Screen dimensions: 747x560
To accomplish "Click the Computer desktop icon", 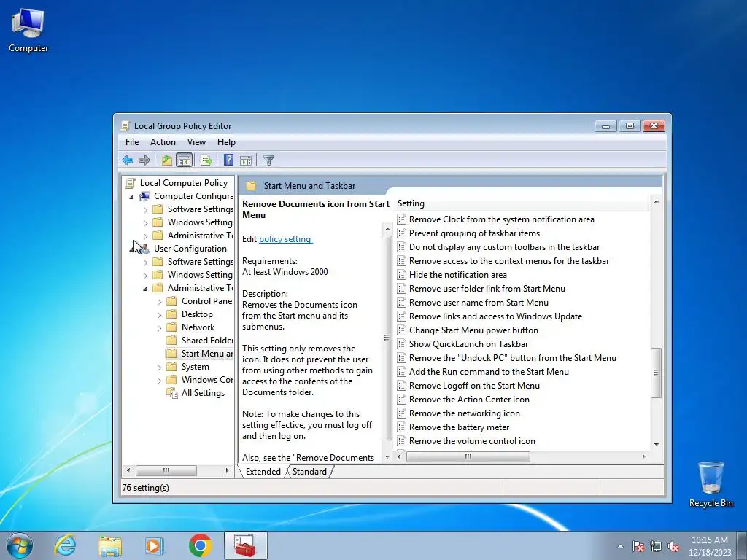I will (x=28, y=31).
